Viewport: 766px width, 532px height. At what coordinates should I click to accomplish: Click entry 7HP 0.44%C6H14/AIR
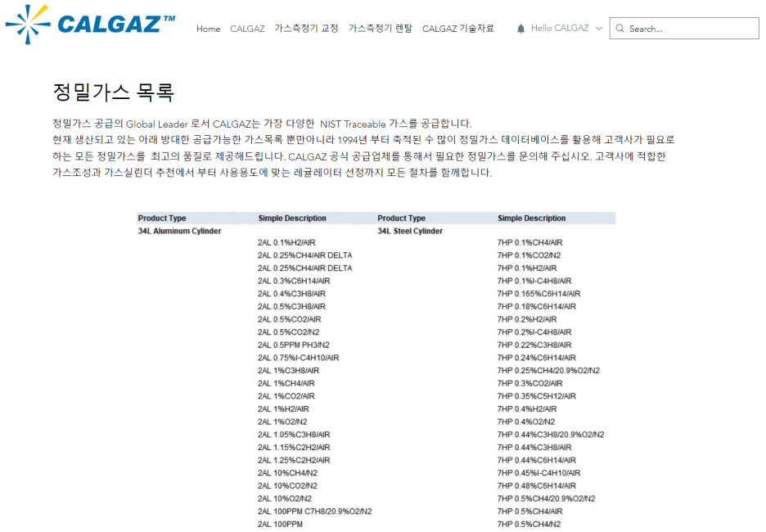pyautogui.click(x=536, y=460)
